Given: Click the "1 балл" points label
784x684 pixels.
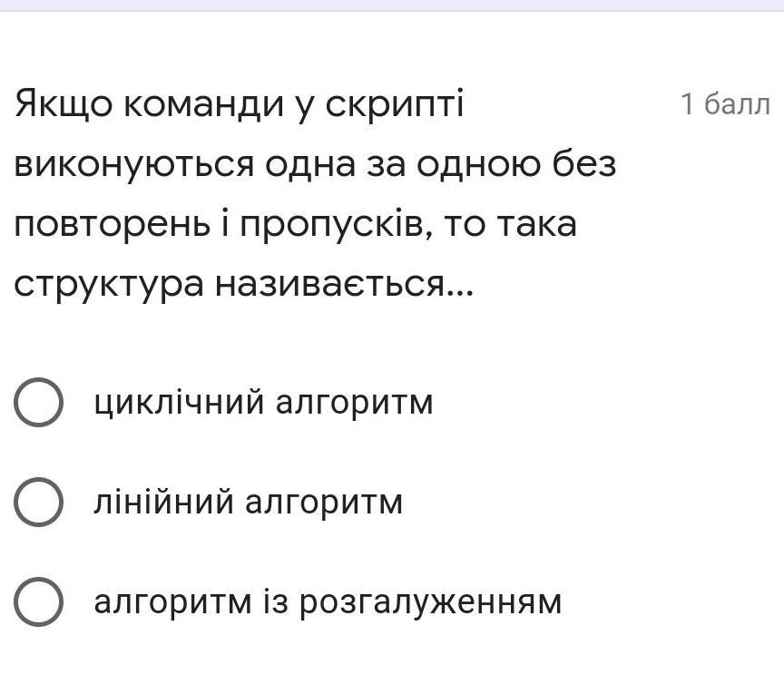Looking at the screenshot, I should point(725,105).
